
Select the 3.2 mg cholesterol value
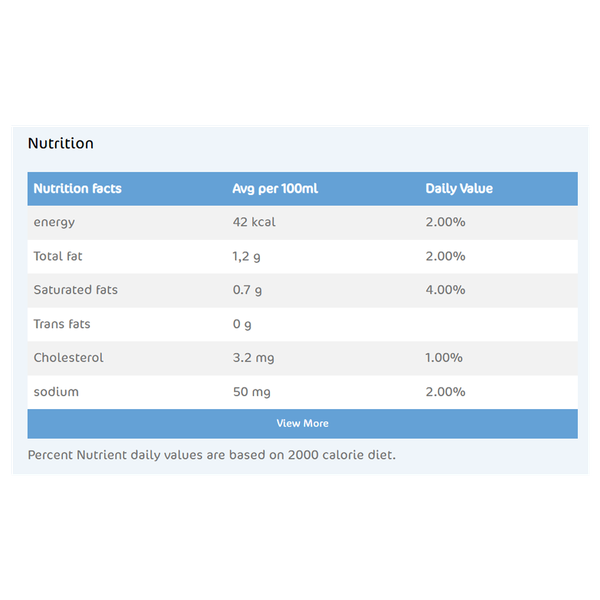tap(252, 358)
